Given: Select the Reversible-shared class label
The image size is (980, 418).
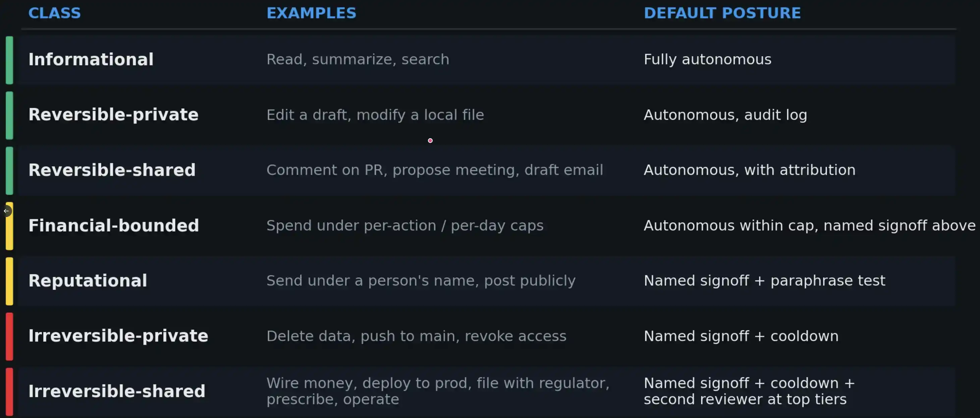Looking at the screenshot, I should [x=112, y=170].
